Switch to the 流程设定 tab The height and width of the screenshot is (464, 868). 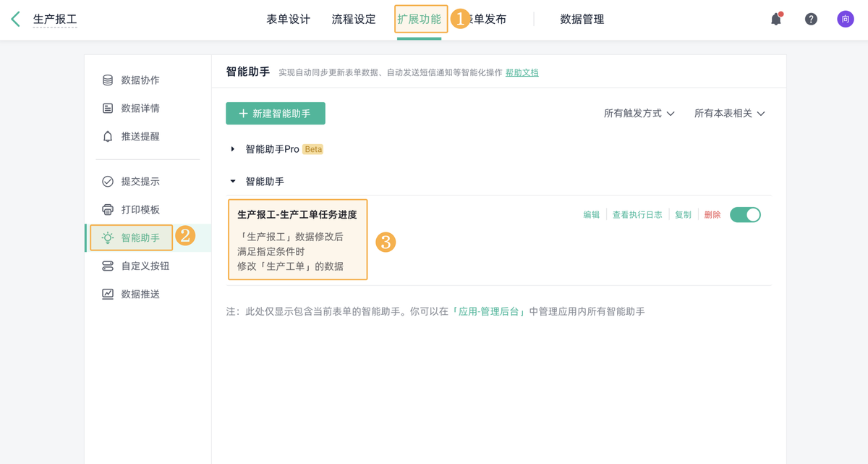353,20
